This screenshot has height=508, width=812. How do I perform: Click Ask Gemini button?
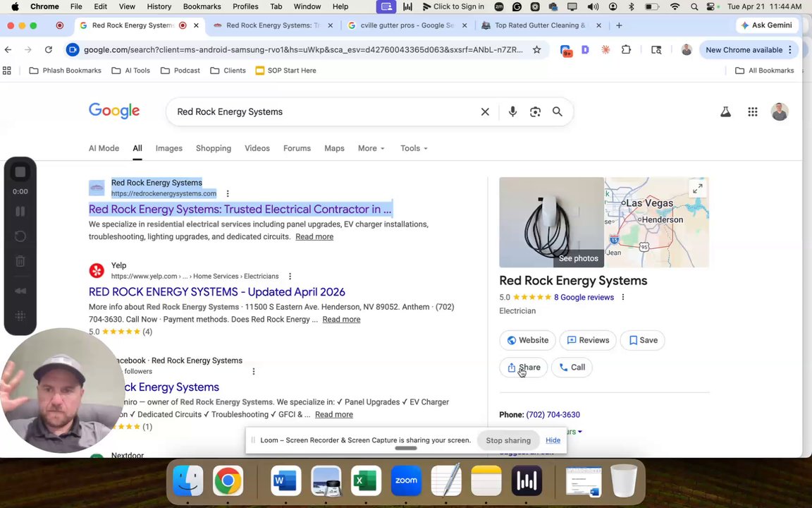point(767,25)
